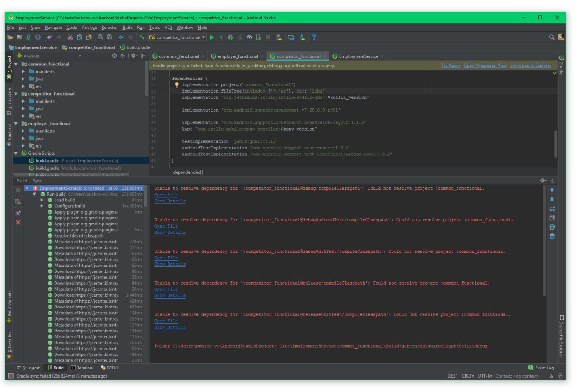Run the app with the green play button

(212, 37)
